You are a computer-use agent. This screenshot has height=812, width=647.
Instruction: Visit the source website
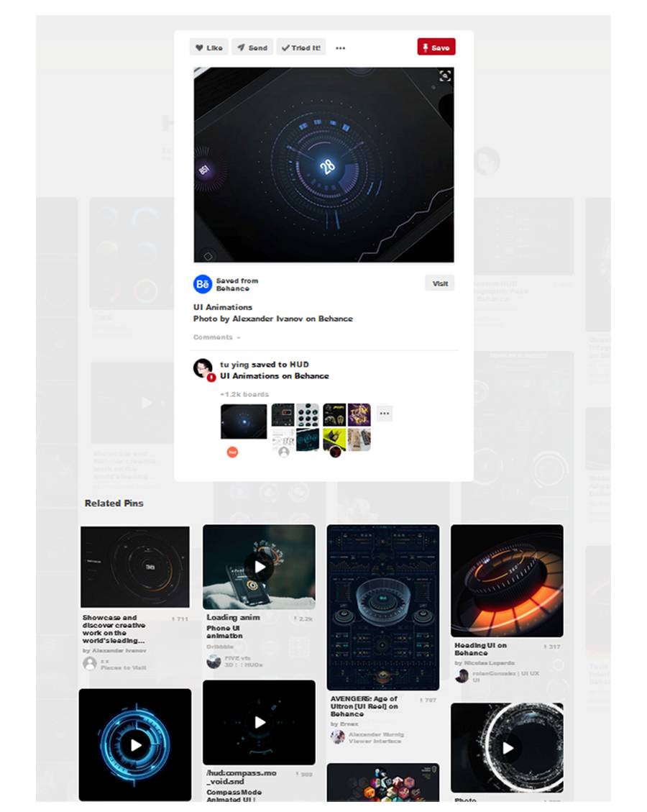coord(440,283)
